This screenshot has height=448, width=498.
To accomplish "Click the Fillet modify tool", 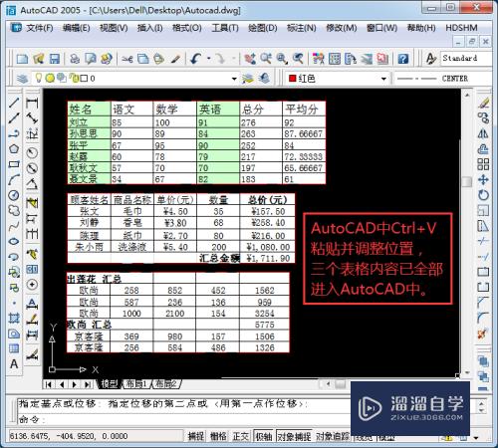I will click(483, 318).
